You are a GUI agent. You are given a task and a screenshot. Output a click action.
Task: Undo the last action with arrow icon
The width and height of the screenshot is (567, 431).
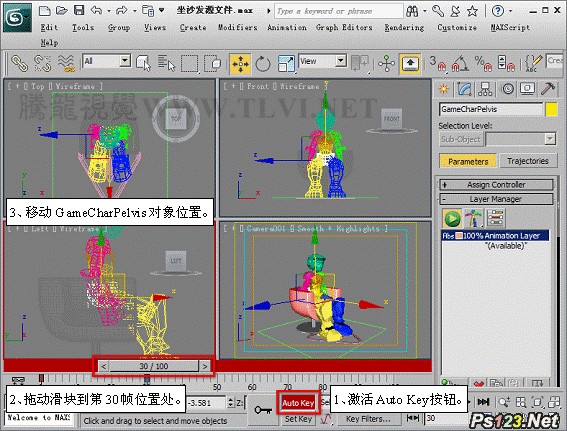[x=97, y=10]
